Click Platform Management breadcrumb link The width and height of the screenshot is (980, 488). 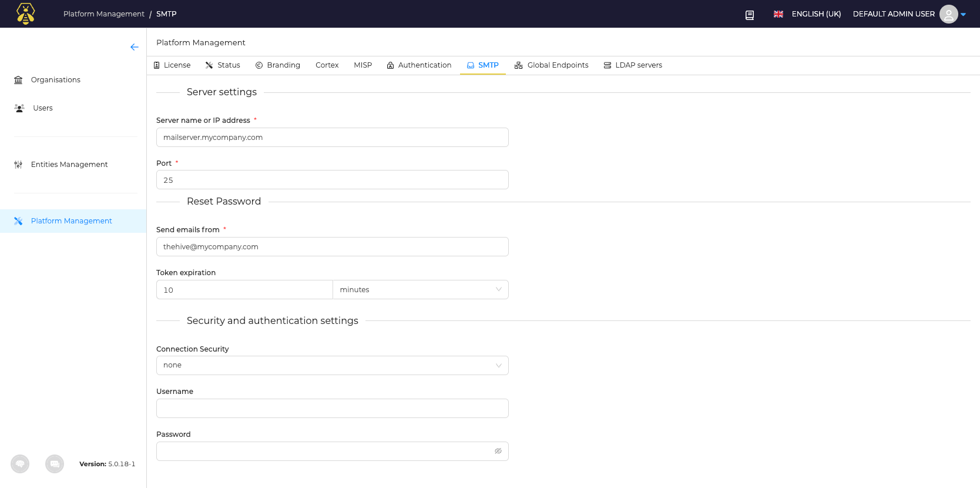103,14
